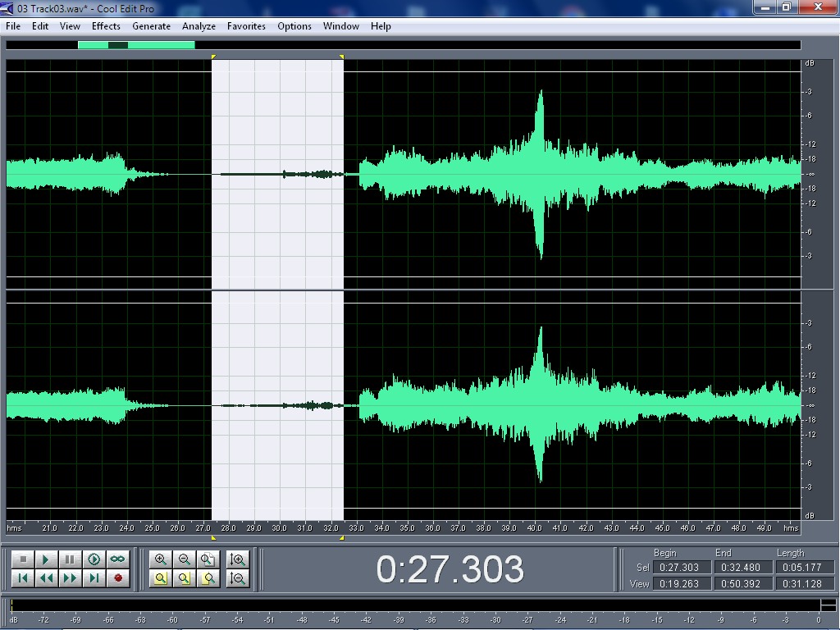Open the Edit menu
Viewport: 840px width, 630px height.
pyautogui.click(x=40, y=25)
